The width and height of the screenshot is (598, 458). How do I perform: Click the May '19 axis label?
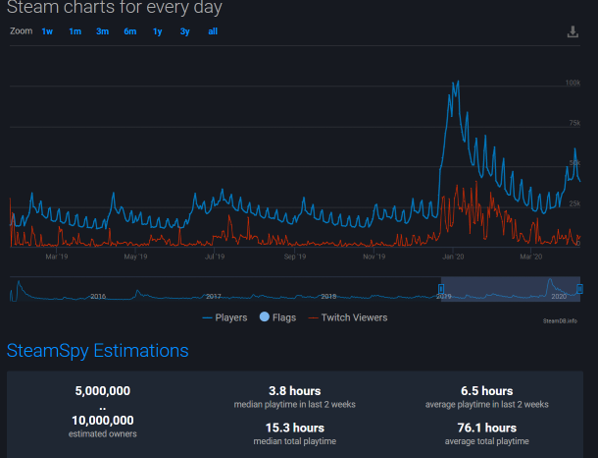point(135,257)
